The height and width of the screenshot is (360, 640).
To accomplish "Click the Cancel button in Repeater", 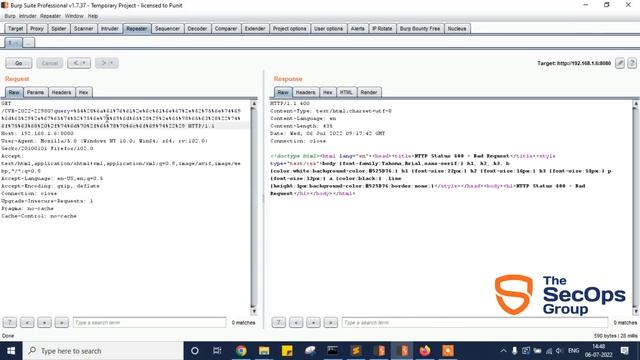I will (50, 63).
